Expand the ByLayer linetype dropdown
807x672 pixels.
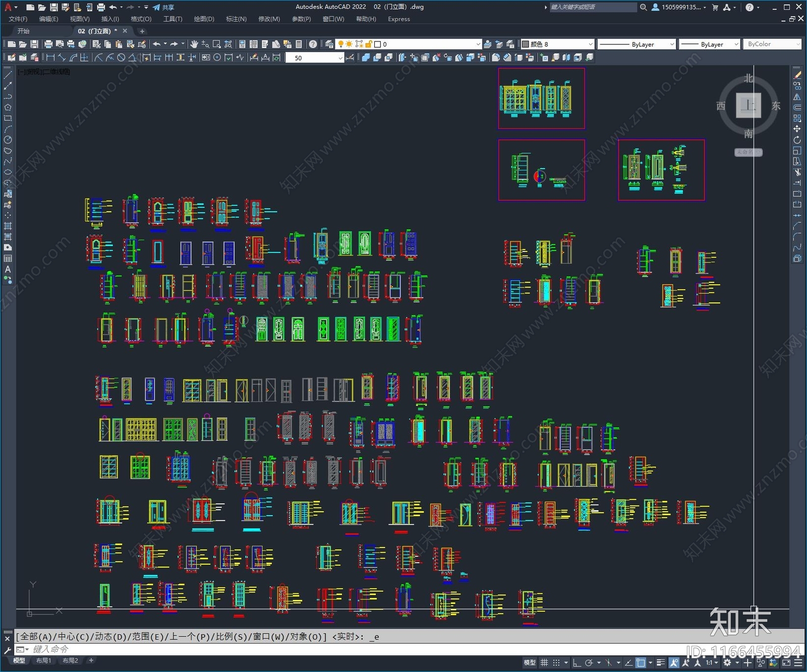[637, 44]
